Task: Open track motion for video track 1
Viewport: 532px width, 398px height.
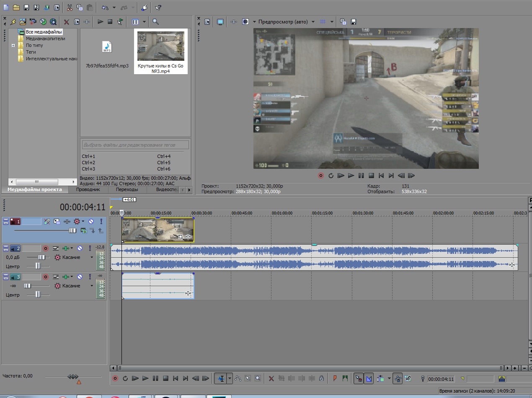Action: (57, 221)
